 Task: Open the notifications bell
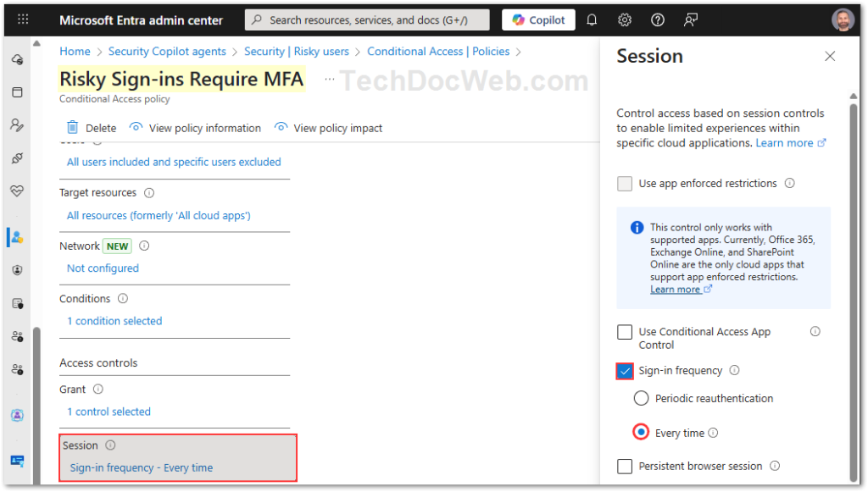[x=592, y=19]
